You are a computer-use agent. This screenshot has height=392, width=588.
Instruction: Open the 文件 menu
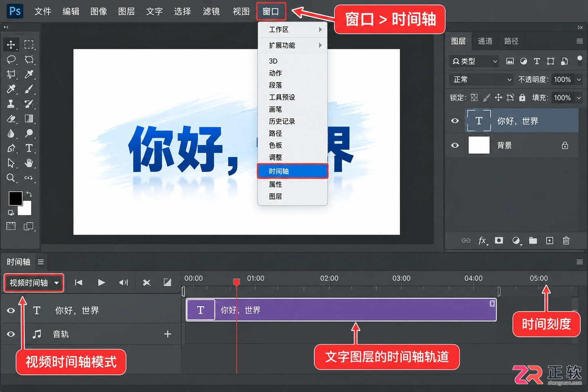pyautogui.click(x=43, y=11)
